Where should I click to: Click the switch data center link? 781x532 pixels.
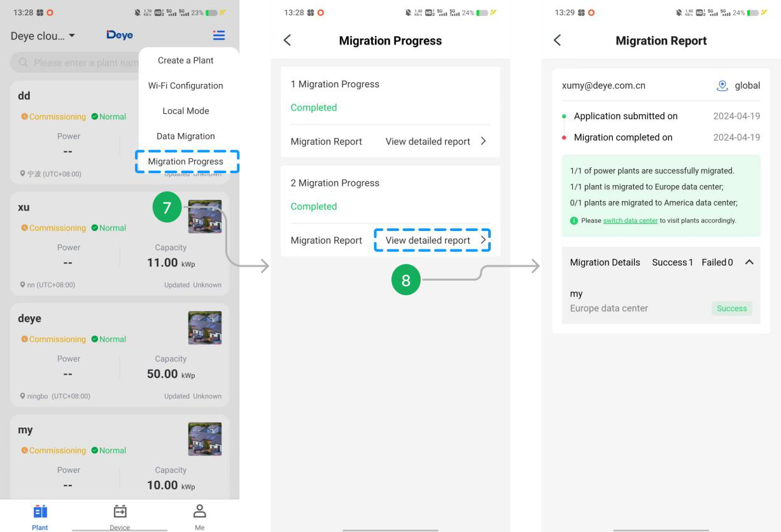(630, 221)
